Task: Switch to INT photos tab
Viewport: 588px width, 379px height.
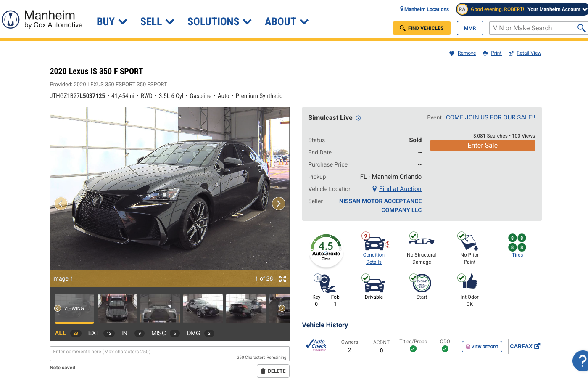Action: tap(132, 333)
